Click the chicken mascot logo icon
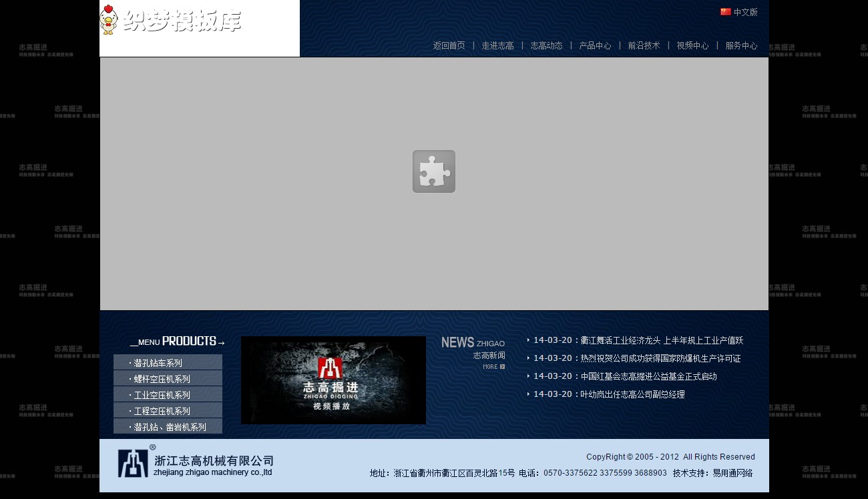 [108, 19]
